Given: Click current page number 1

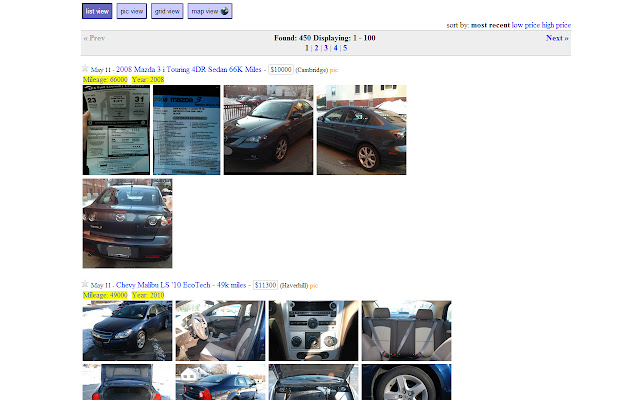Looking at the screenshot, I should (x=307, y=48).
